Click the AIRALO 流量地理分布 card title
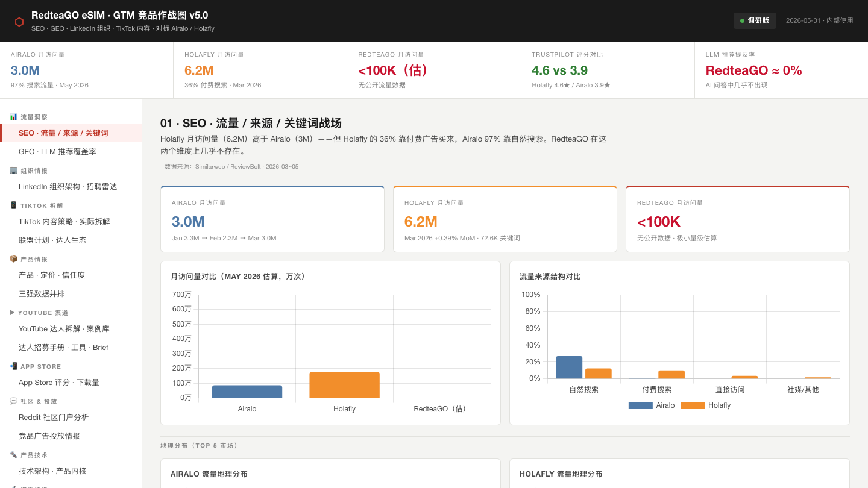Image resolution: width=868 pixels, height=488 pixels. click(209, 474)
